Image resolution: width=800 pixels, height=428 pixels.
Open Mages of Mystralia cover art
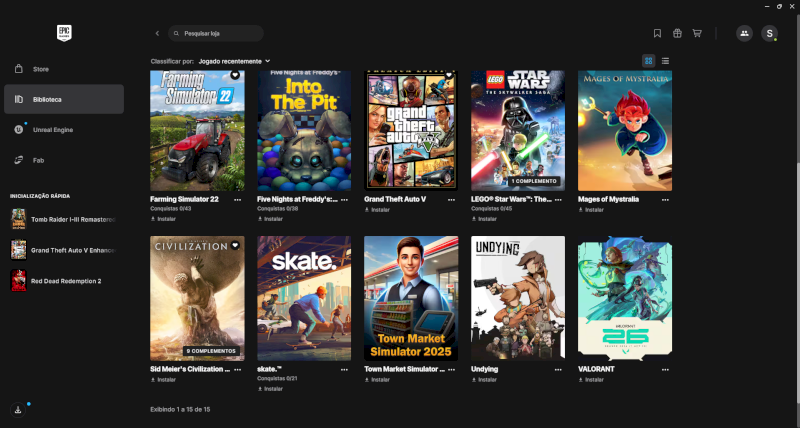(x=625, y=131)
